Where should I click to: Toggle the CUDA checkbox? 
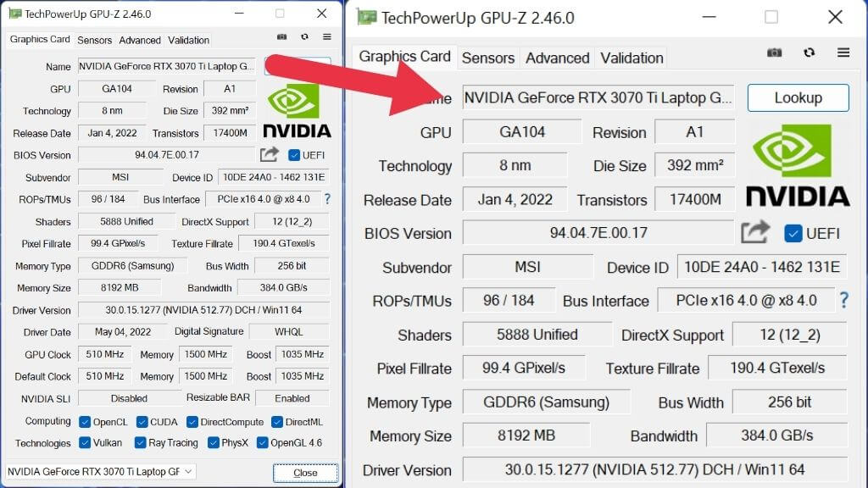pos(142,422)
